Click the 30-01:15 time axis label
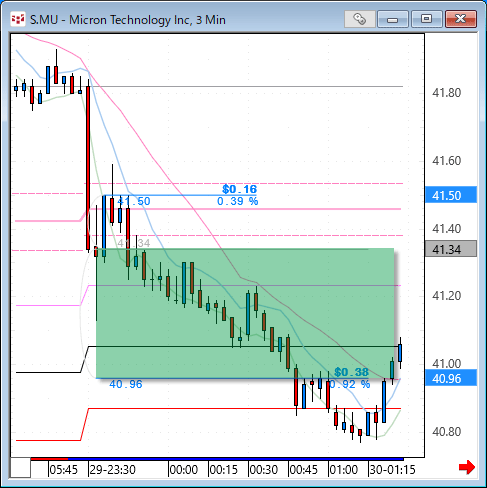The image size is (487, 488). [393, 470]
